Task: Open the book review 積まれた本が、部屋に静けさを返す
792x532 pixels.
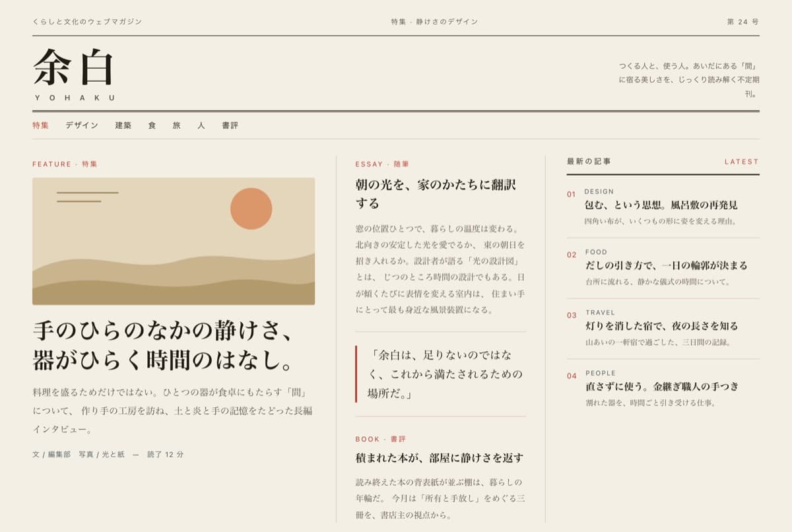Action: pos(440,457)
